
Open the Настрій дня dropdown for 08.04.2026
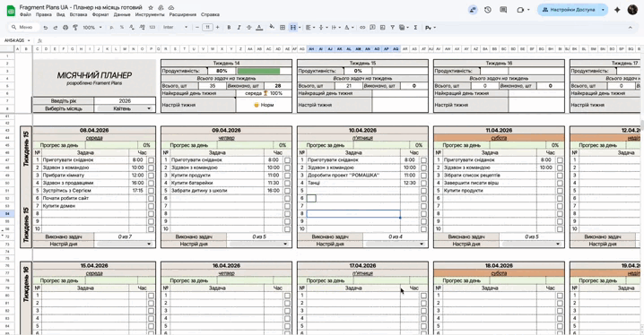point(149,244)
